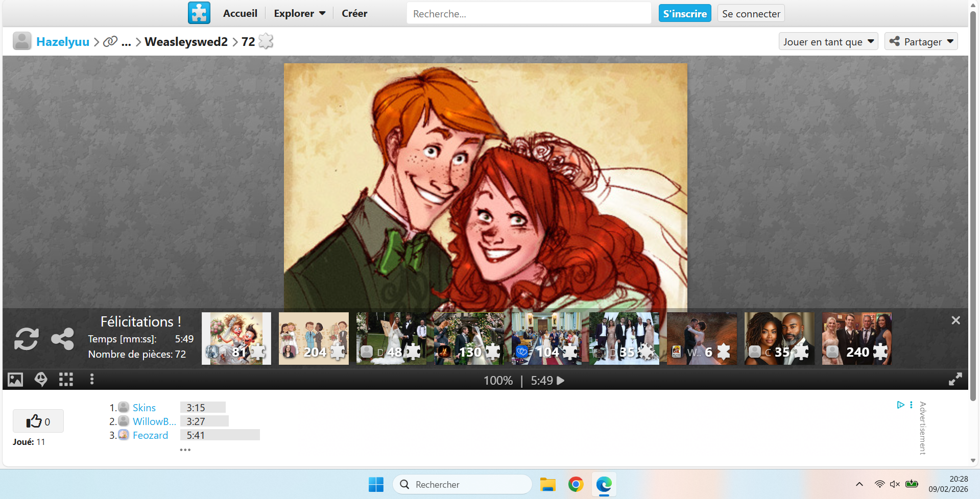Screen dimensions: 980x499
Task: Click the S'inscrire button
Action: pyautogui.click(x=684, y=14)
